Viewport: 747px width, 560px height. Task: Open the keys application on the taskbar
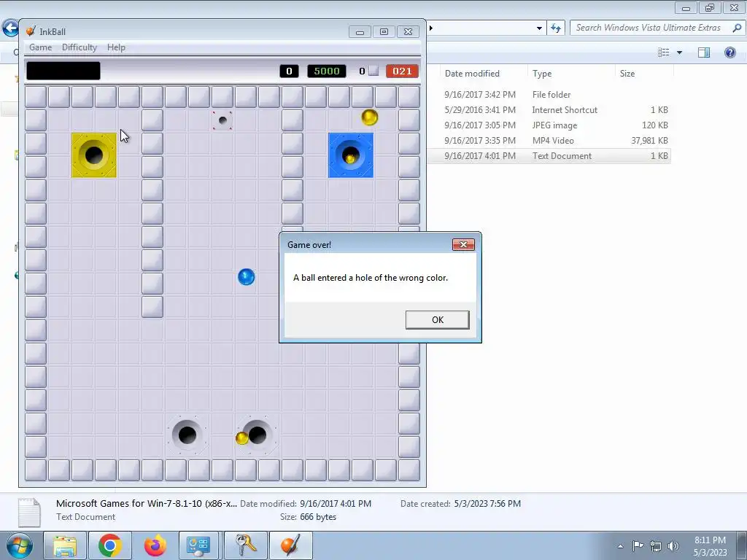[245, 545]
